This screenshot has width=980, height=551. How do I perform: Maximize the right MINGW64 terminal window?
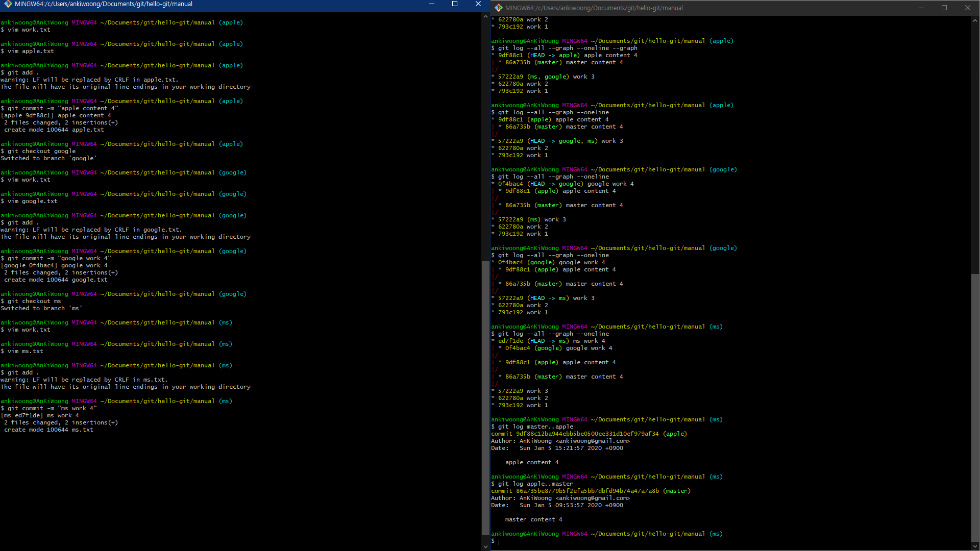tap(944, 8)
